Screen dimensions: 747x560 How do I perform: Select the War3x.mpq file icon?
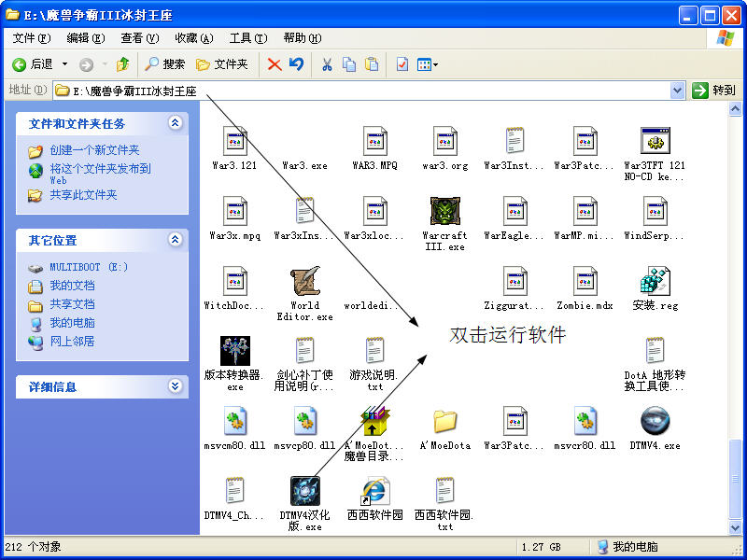point(235,211)
